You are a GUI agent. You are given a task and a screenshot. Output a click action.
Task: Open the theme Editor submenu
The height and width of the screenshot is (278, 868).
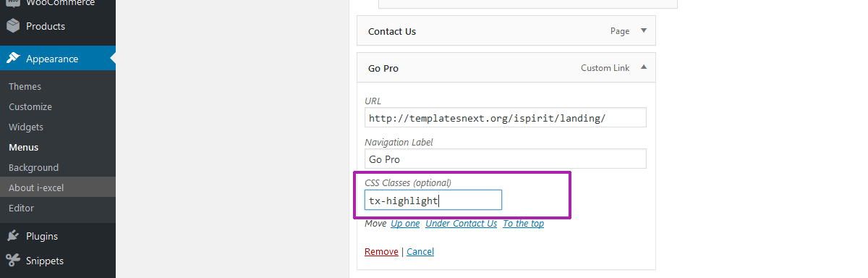point(22,208)
